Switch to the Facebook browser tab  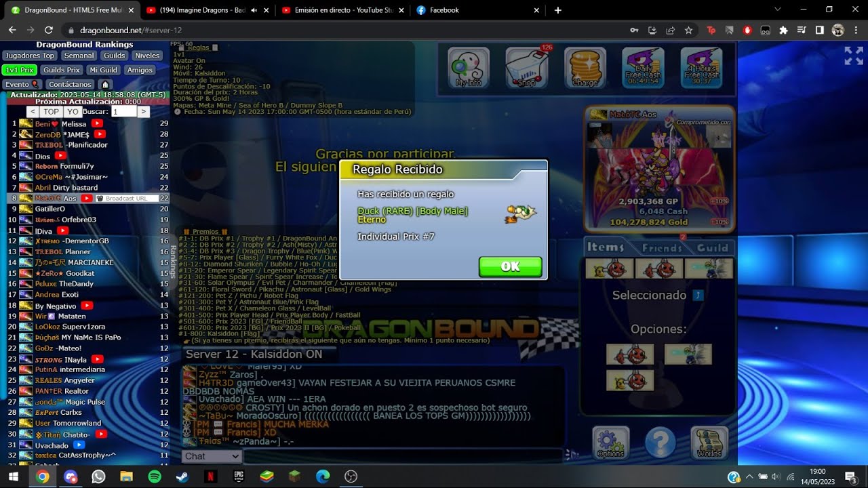click(x=477, y=10)
